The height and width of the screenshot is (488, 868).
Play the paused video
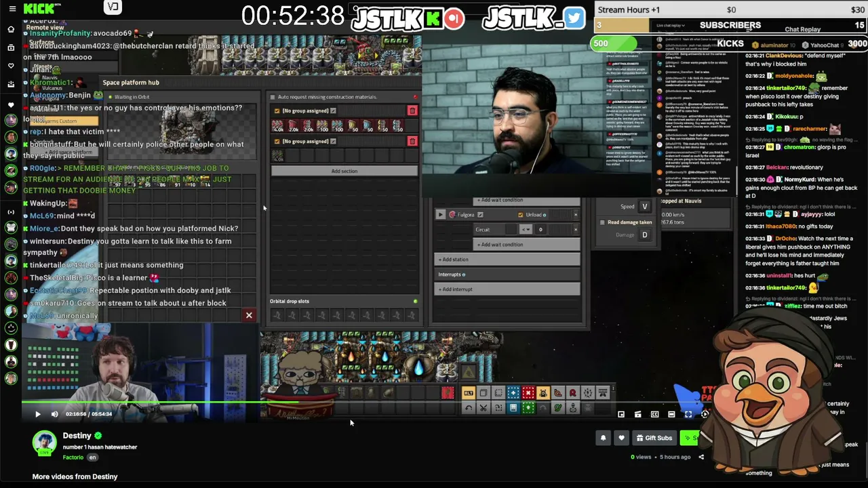pos(38,414)
